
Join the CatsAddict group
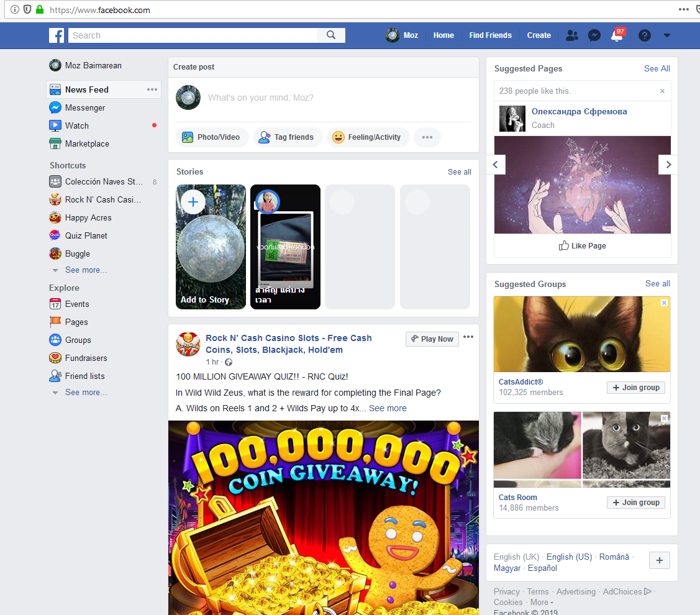[636, 388]
